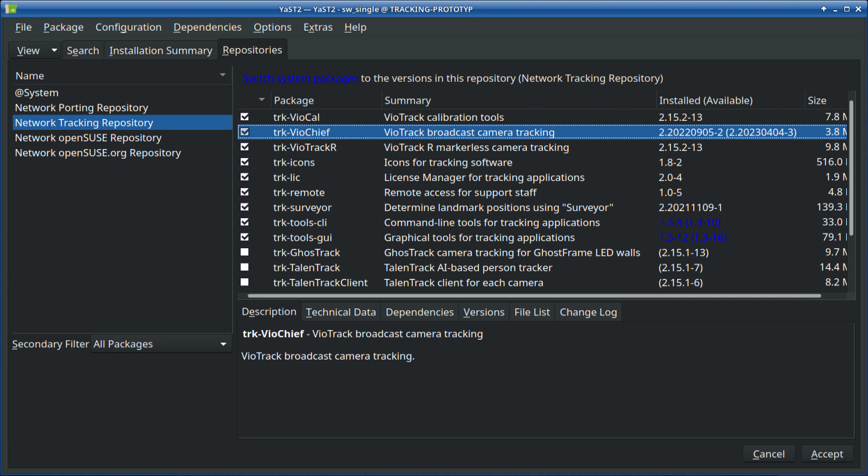Click the trk-GhosTrack package name
Viewport: 868px width, 476px height.
[x=307, y=253]
